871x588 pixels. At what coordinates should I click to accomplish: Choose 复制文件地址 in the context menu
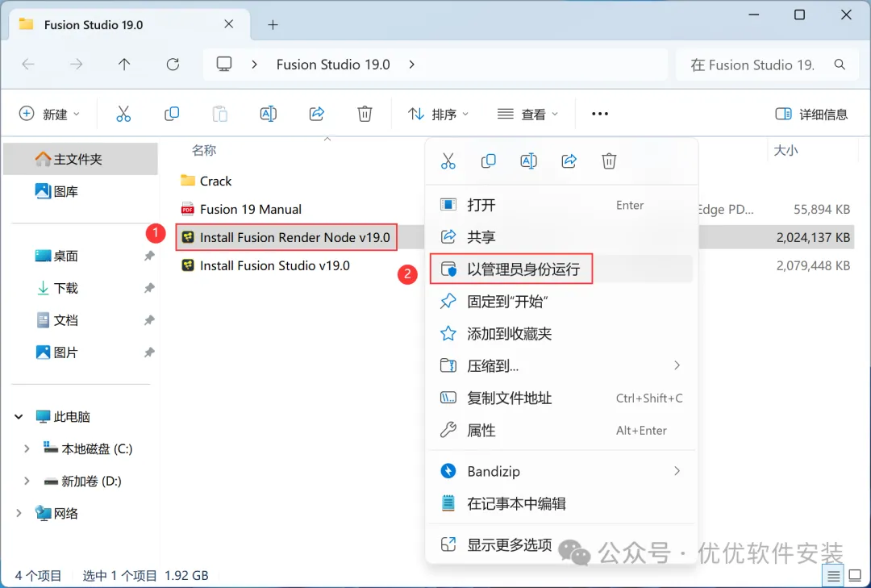click(561, 398)
